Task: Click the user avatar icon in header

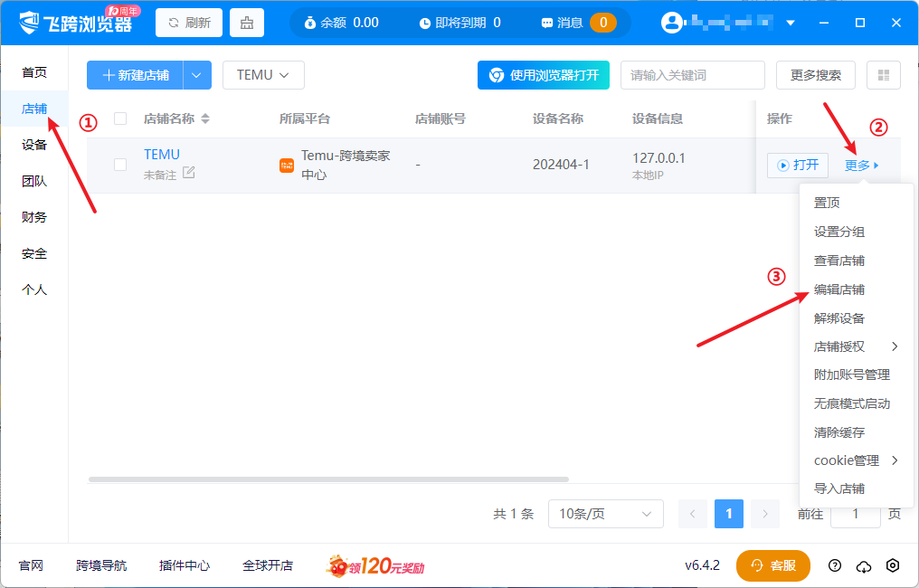Action: pos(671,23)
